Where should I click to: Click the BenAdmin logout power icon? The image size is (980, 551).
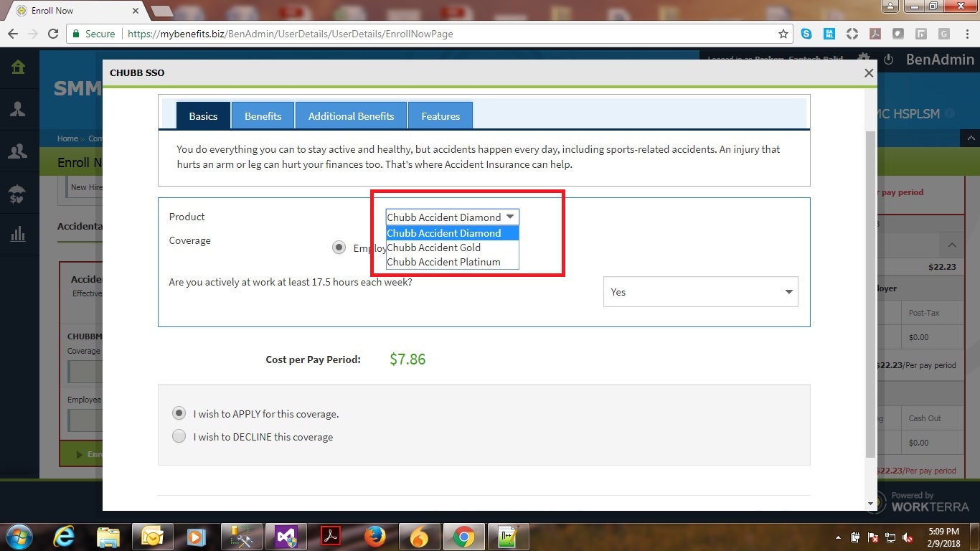(888, 60)
